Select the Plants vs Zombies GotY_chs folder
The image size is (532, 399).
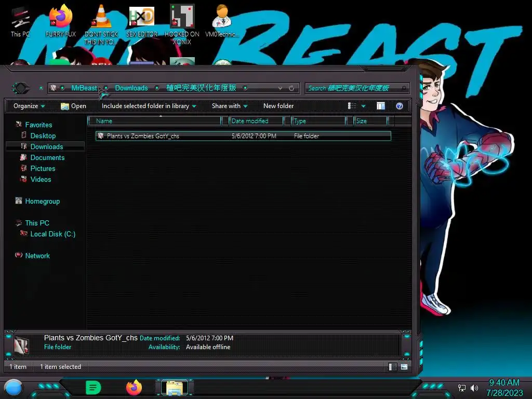coord(243,136)
